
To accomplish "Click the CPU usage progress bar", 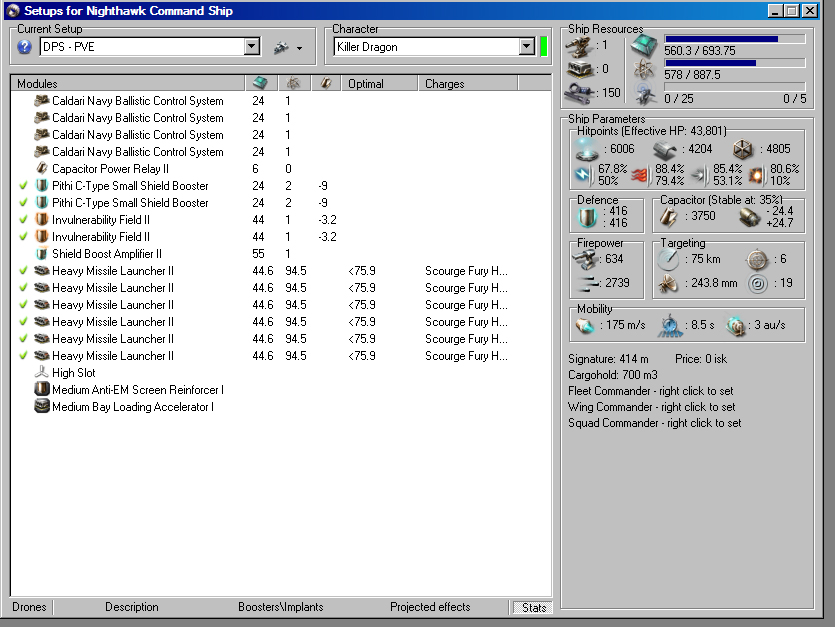I will (x=735, y=39).
